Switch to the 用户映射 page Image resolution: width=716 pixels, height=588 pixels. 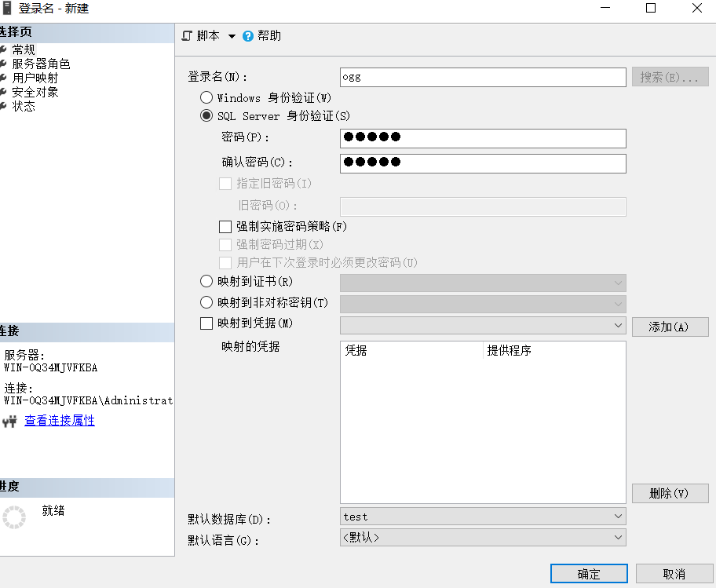point(35,78)
